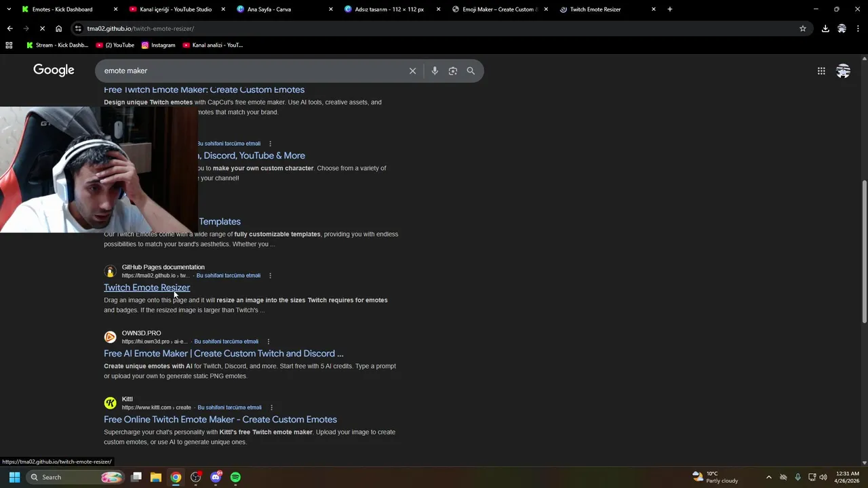The height and width of the screenshot is (488, 868).
Task: Open volume control in system tray
Action: click(x=823, y=477)
